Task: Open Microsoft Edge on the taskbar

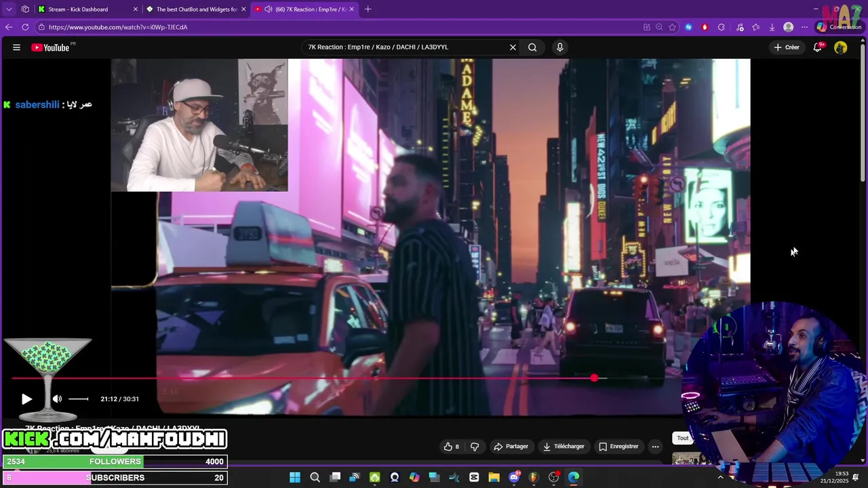Action: point(574,477)
